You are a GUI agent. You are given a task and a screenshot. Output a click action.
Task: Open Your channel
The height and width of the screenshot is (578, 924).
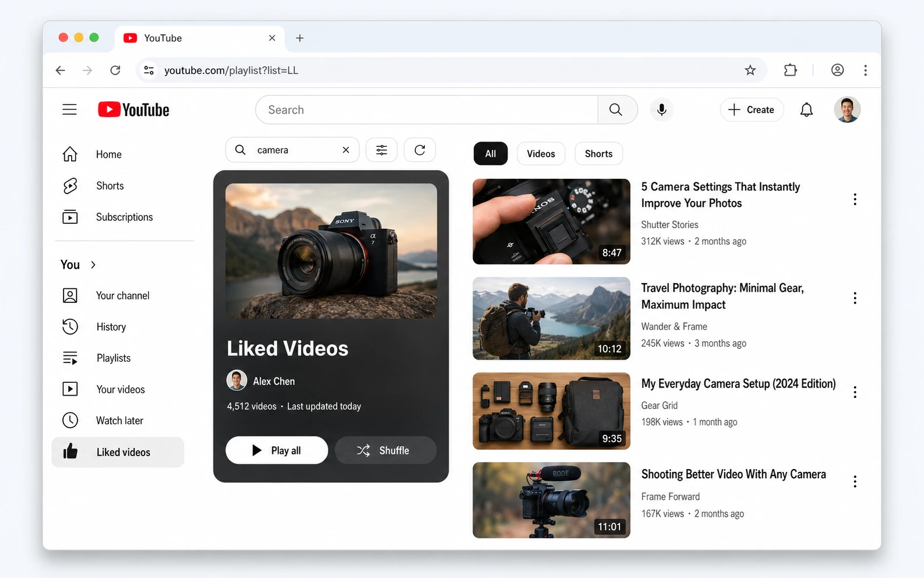coord(118,295)
